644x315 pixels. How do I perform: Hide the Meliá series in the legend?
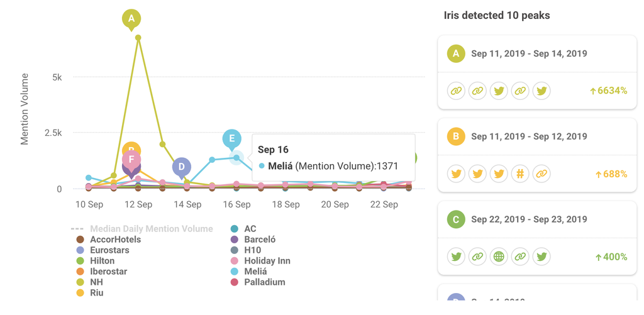[257, 272]
